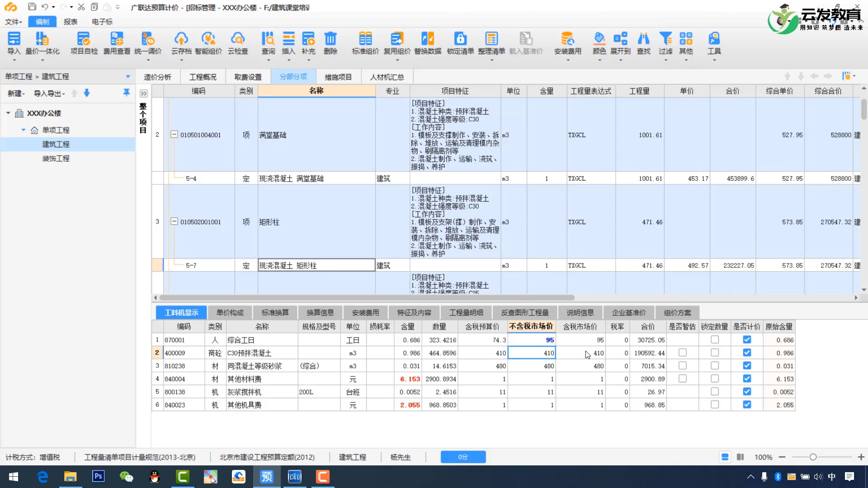Open 复用组价 reuse pricing
Image resolution: width=868 pixels, height=488 pixels.
(397, 43)
